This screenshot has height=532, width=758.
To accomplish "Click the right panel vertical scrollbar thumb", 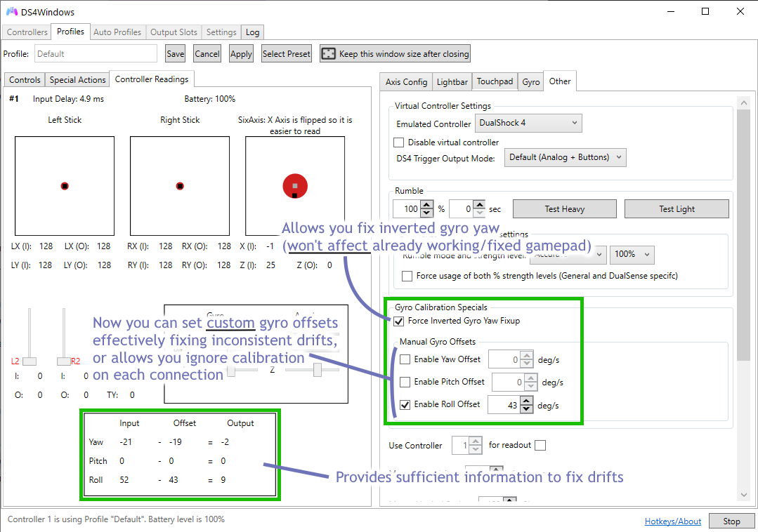I will click(x=743, y=234).
